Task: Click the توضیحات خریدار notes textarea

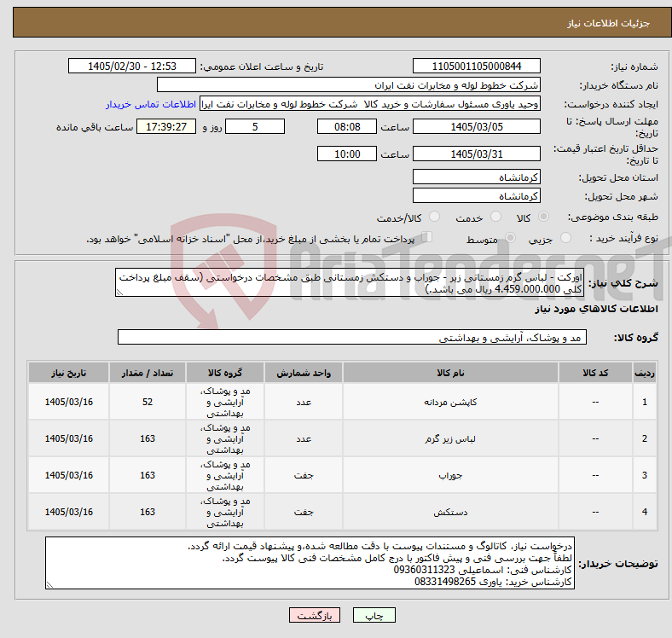Action: coord(310,563)
